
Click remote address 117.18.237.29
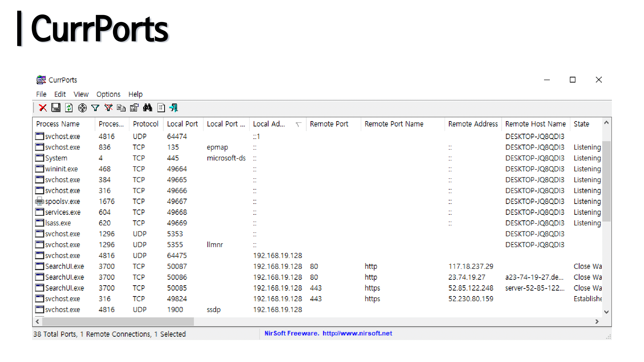pyautogui.click(x=471, y=266)
